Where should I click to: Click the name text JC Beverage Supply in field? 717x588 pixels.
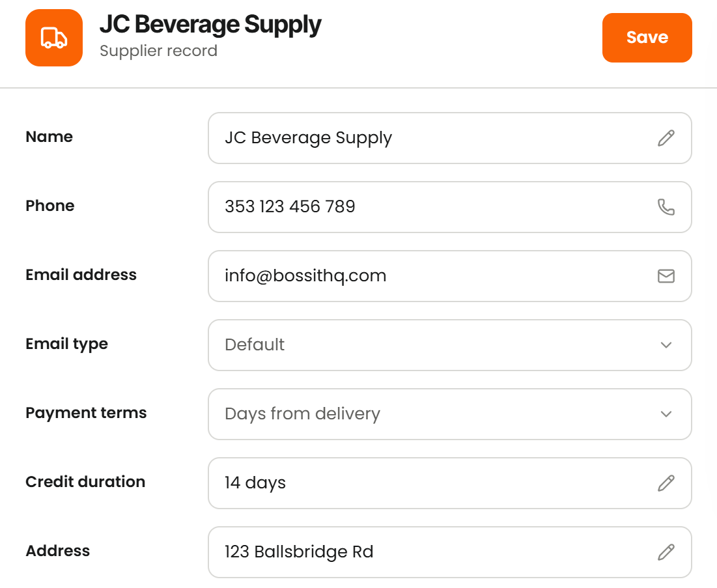click(x=308, y=139)
